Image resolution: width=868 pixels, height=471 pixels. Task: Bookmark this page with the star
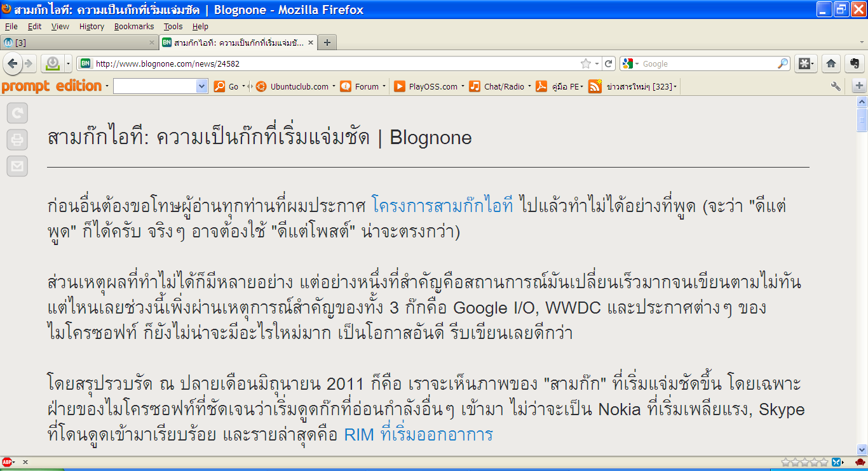click(x=586, y=63)
